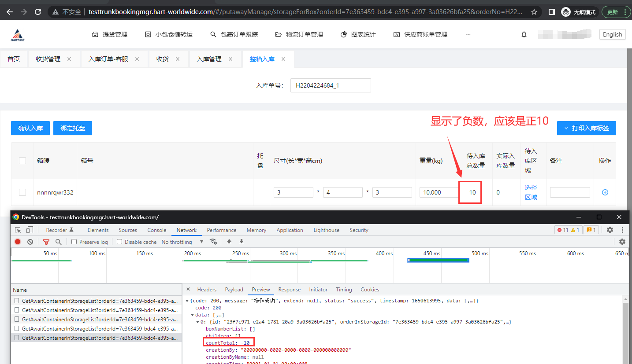Open the Console tab in DevTools
This screenshot has width=632, height=364.
pyautogui.click(x=156, y=230)
